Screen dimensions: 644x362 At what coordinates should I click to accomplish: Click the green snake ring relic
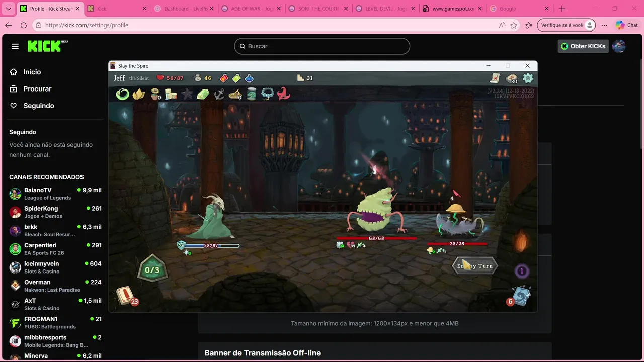tap(122, 94)
